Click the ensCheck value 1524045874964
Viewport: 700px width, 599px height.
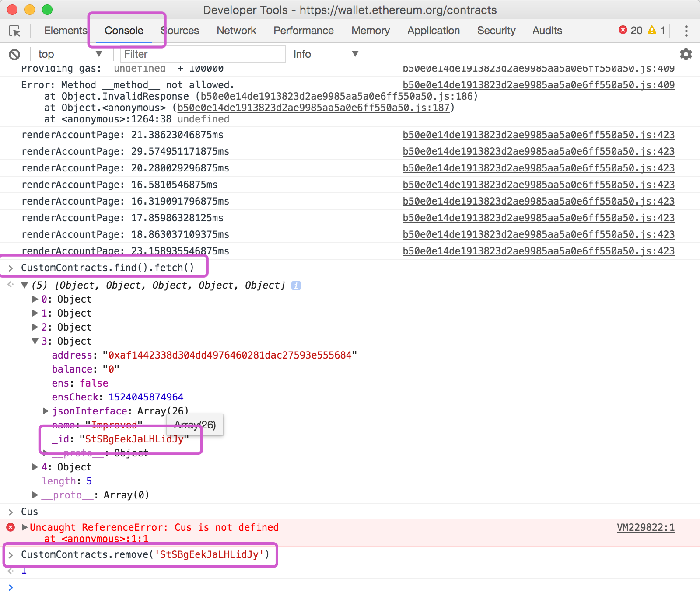(x=146, y=397)
